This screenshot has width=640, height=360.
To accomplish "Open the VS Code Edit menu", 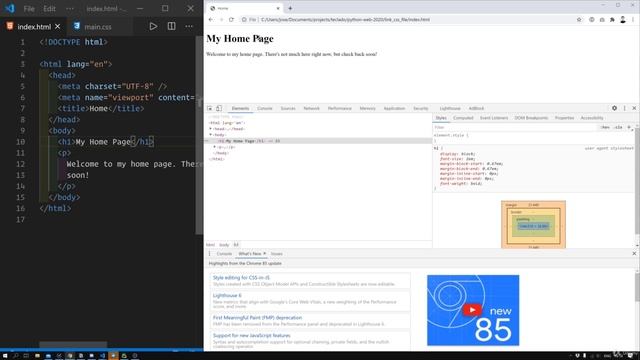I will pyautogui.click(x=49, y=9).
